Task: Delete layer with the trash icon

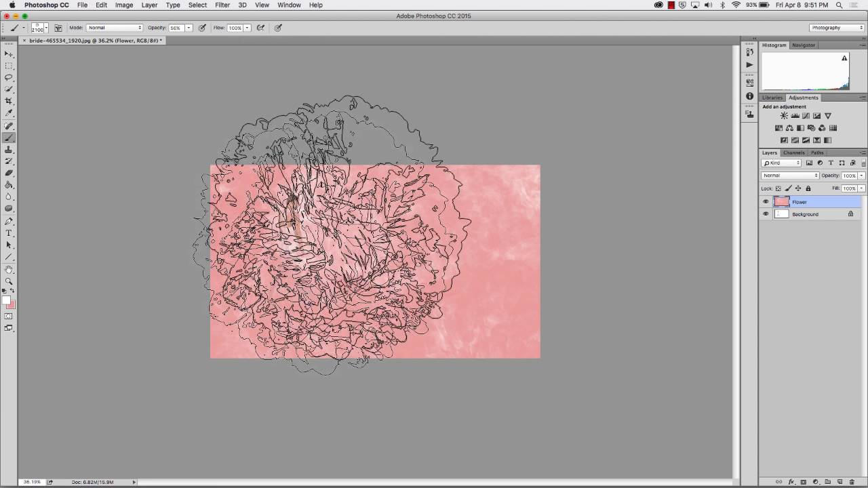Action: [852, 482]
